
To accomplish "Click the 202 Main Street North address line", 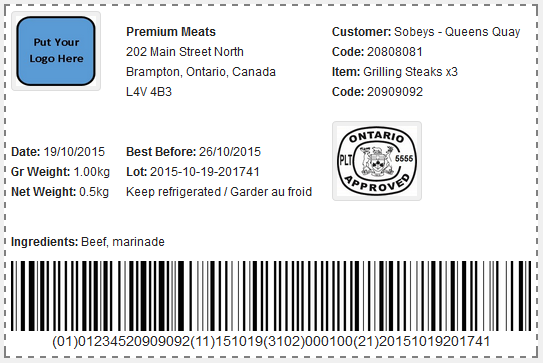I will [x=185, y=52].
